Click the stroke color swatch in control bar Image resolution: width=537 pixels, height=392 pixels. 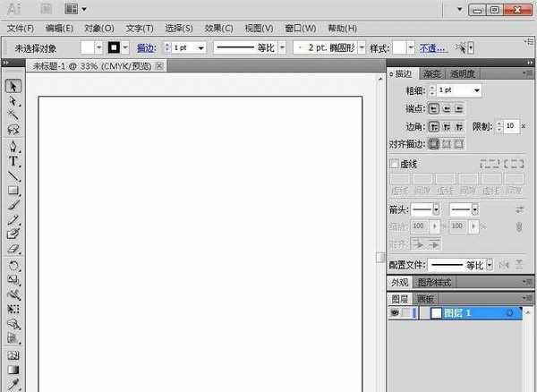pos(114,47)
